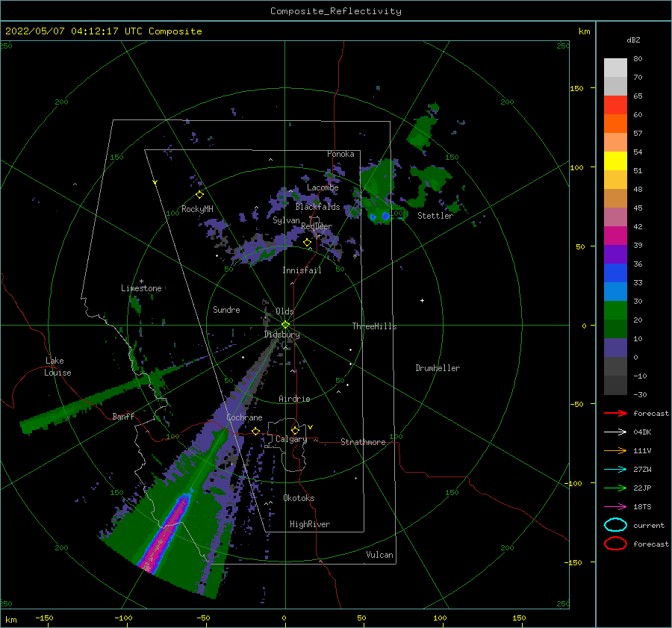This screenshot has width=672, height=628.
Task: Click the Composite_Reflectivity title
Action: coord(335,11)
